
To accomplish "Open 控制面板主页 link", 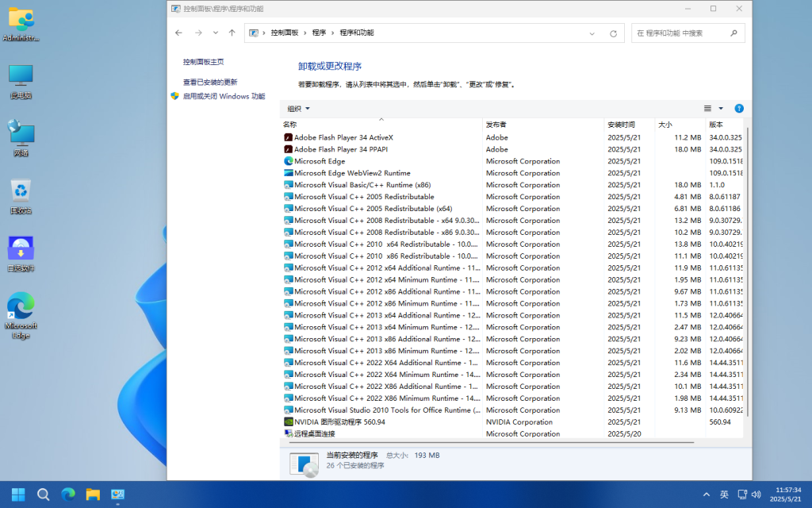I will (x=204, y=62).
